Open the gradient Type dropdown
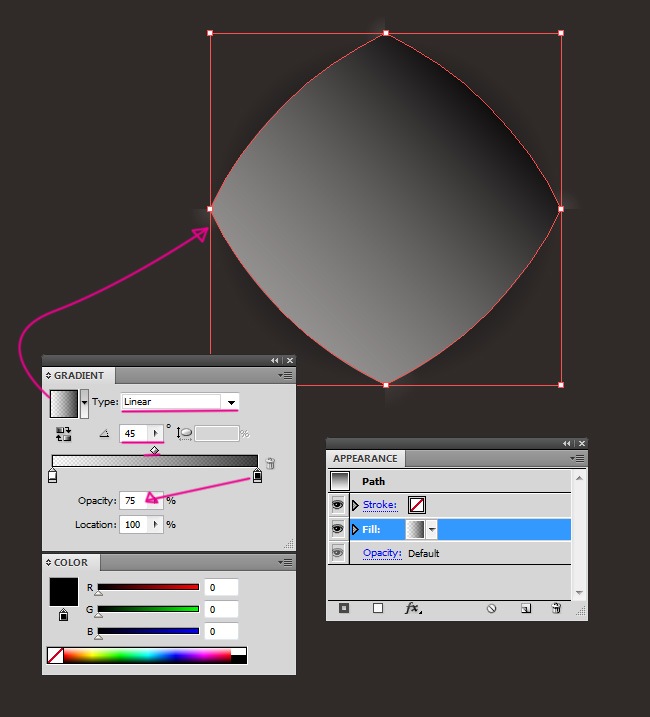650x717 pixels. point(232,402)
